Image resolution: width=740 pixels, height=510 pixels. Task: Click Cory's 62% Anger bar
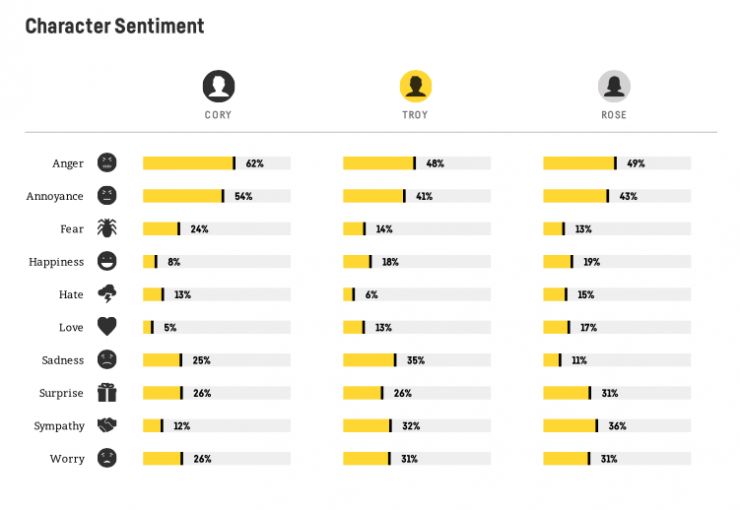[x=188, y=163]
